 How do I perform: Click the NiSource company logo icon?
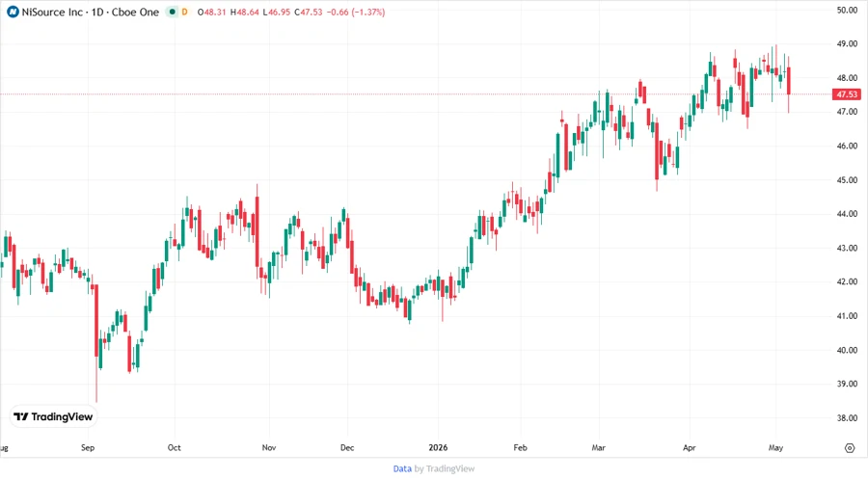(x=13, y=12)
